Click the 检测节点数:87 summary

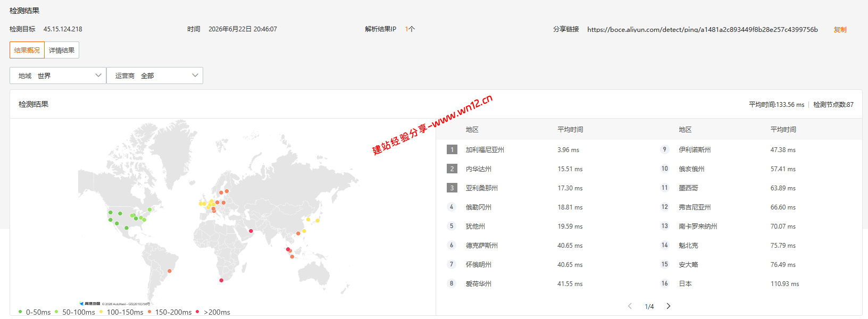coord(833,105)
